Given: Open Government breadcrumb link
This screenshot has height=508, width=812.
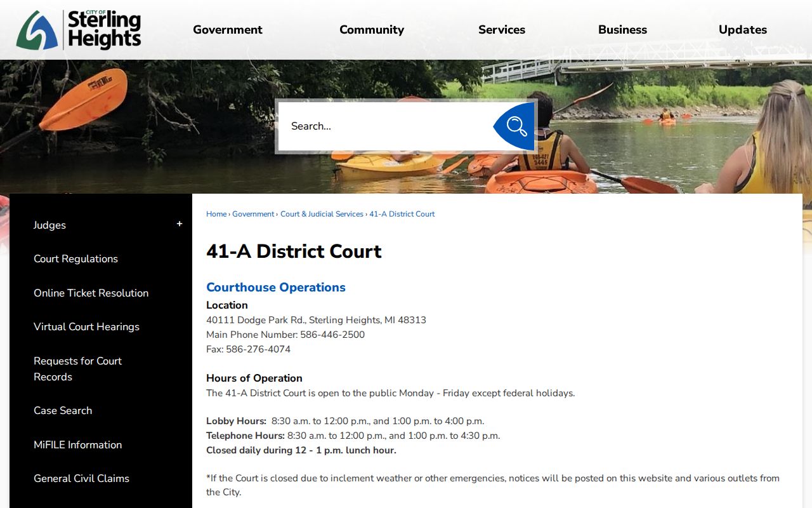Looking at the screenshot, I should pyautogui.click(x=253, y=214).
